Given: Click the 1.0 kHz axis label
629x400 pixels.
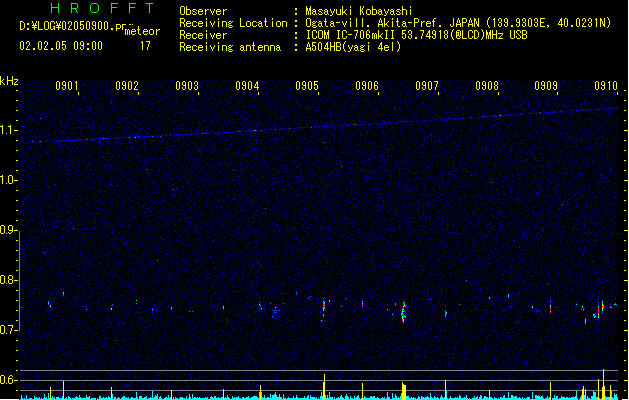Looking at the screenshot, I should (x=9, y=180).
